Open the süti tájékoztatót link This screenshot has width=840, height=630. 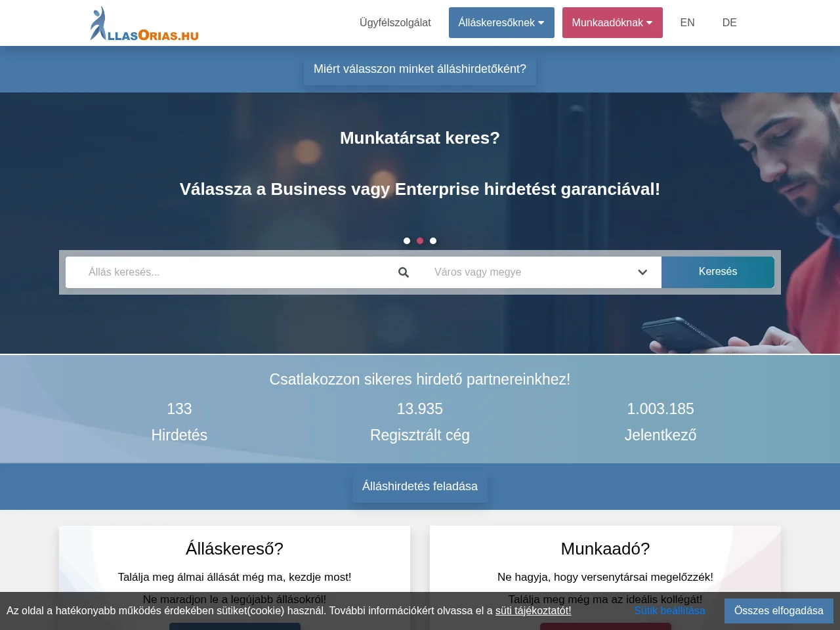(533, 610)
